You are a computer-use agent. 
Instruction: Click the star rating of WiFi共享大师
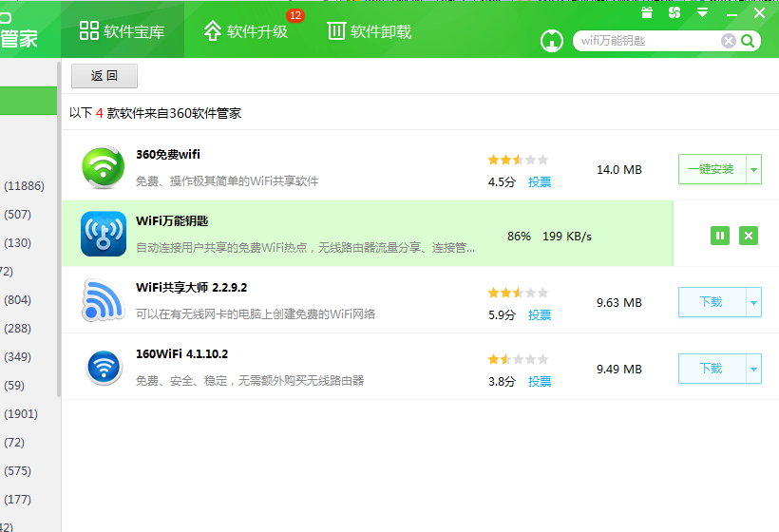coord(518,293)
